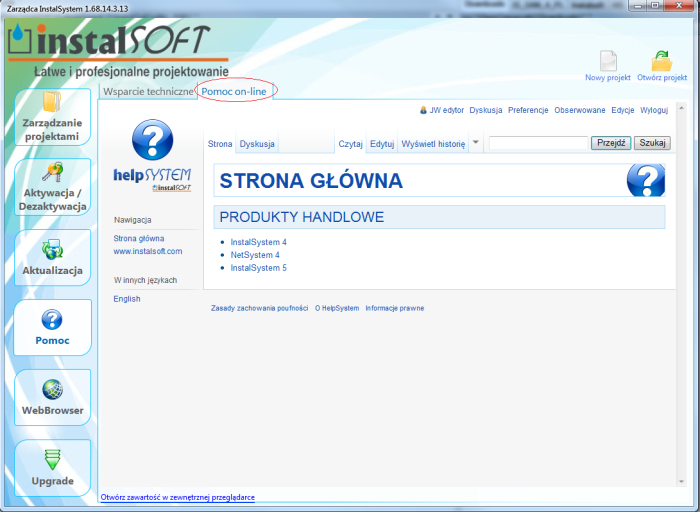Open Zarządzanie projektami folder icon
Viewport: 700px width, 512px height.
pos(52,102)
